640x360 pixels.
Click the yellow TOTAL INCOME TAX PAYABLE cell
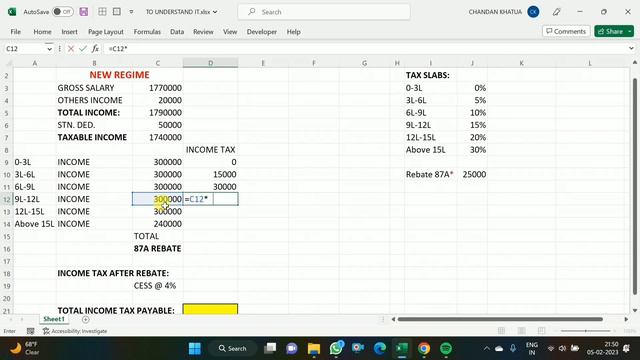click(211, 309)
